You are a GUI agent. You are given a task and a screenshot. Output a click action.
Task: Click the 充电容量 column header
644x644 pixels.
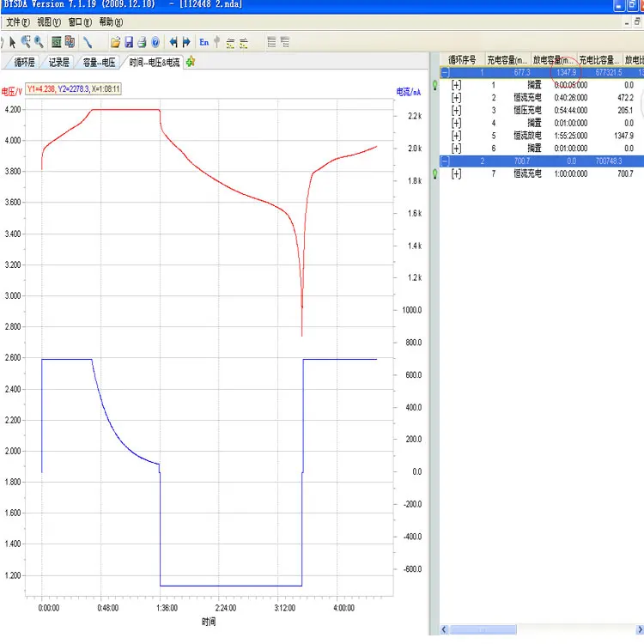coord(507,60)
